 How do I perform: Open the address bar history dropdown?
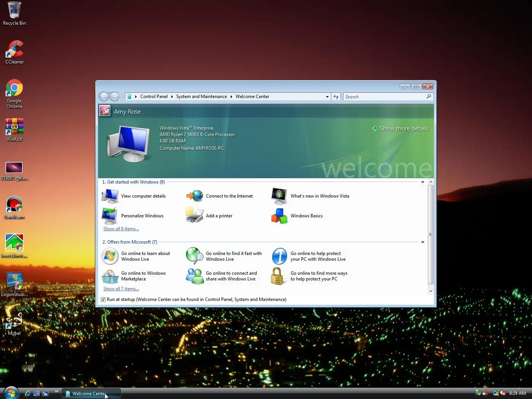coord(327,97)
